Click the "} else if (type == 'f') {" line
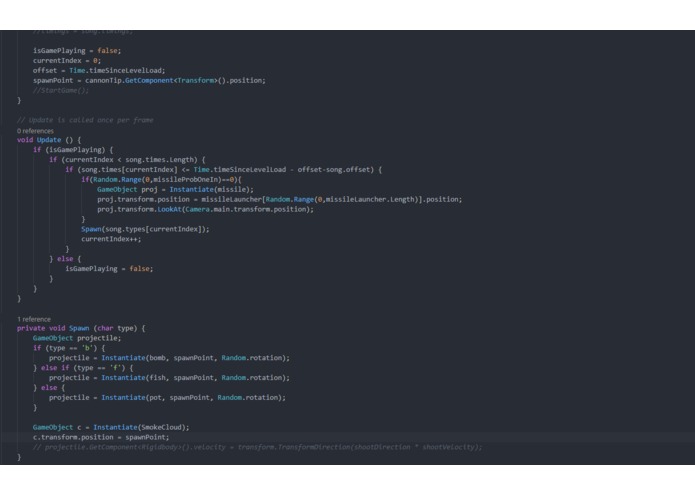Image resolution: width=695 pixels, height=494 pixels. coord(83,368)
